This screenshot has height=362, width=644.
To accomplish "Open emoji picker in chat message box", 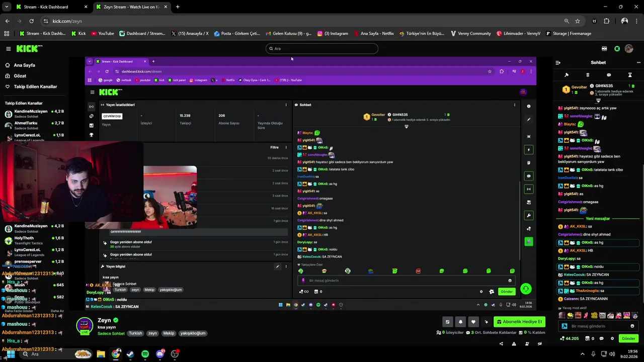I will coord(632,326).
